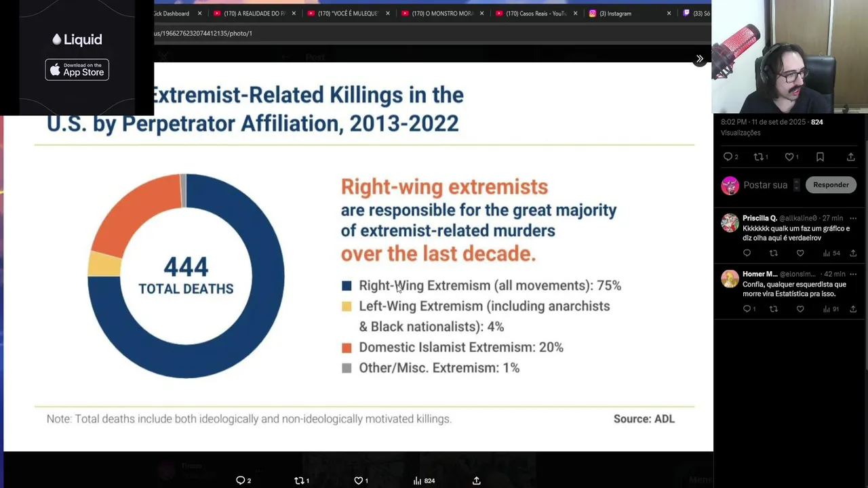This screenshot has width=868, height=488.
Task: Repost using the retweet icon below the photo
Action: pyautogui.click(x=302, y=481)
